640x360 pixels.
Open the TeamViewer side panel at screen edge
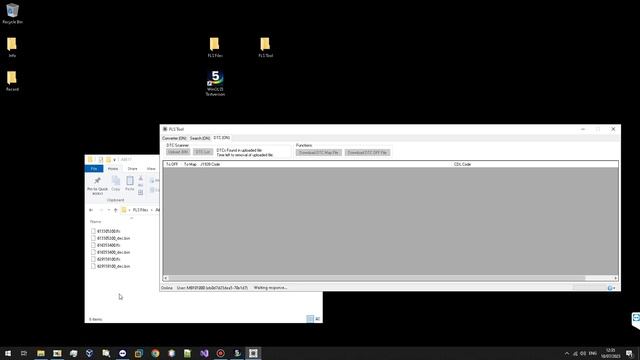click(636, 320)
